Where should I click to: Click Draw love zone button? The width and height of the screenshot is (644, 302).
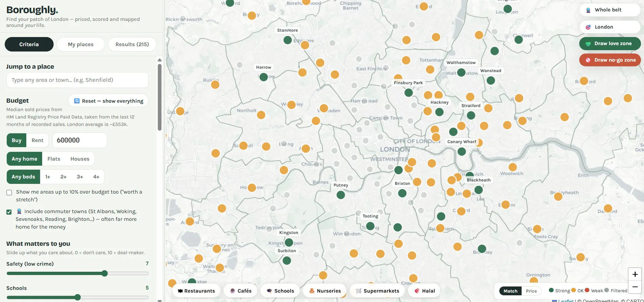pyautogui.click(x=610, y=43)
